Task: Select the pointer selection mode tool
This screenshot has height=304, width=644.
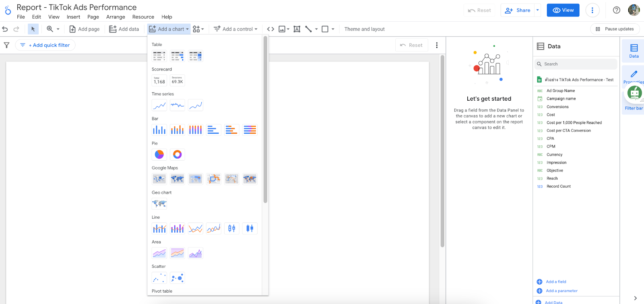Action: [33, 29]
